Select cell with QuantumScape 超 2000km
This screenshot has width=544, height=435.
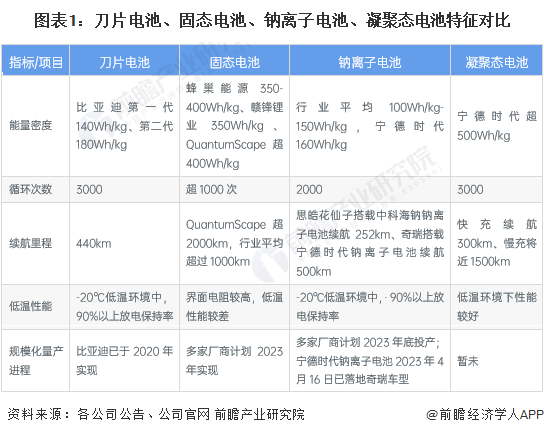[x=235, y=244]
